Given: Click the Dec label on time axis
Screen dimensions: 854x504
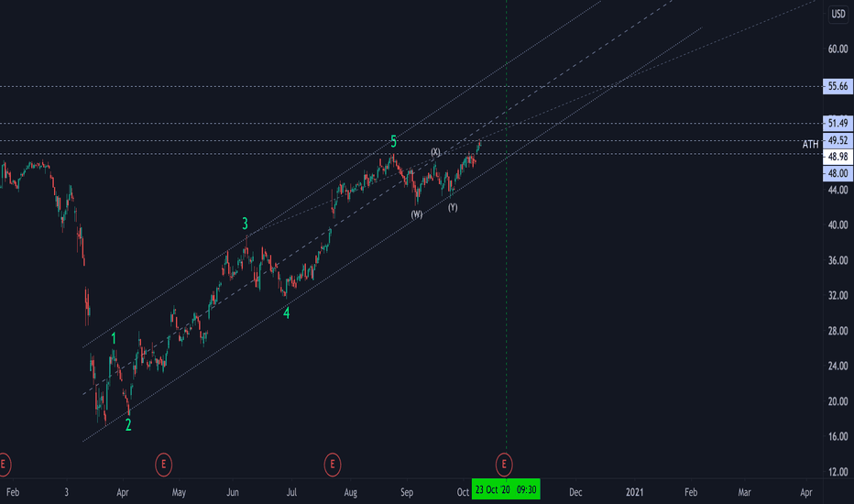Looking at the screenshot, I should pyautogui.click(x=575, y=493).
